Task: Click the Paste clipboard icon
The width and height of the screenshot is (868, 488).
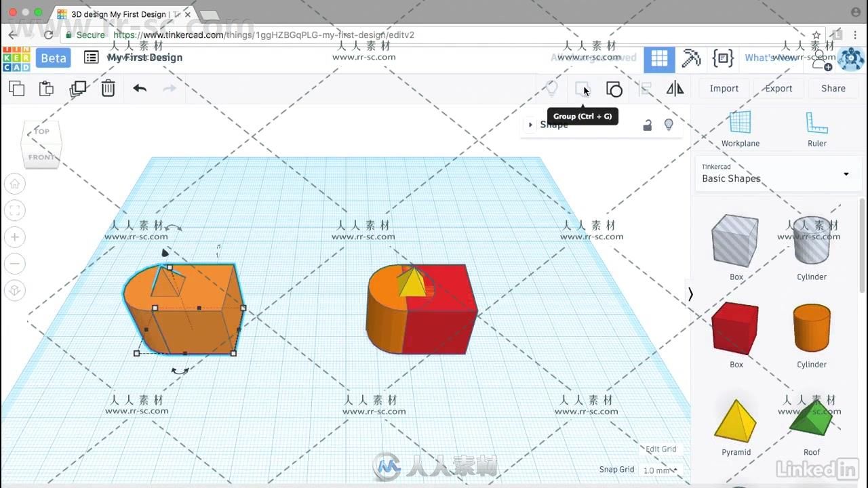Action: click(46, 88)
